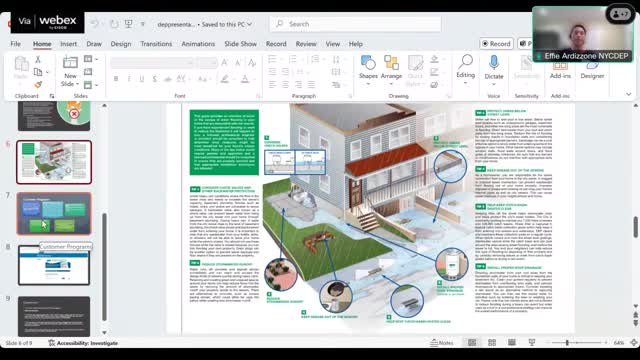
Task: Clear all text formatting
Action: pos(252,62)
